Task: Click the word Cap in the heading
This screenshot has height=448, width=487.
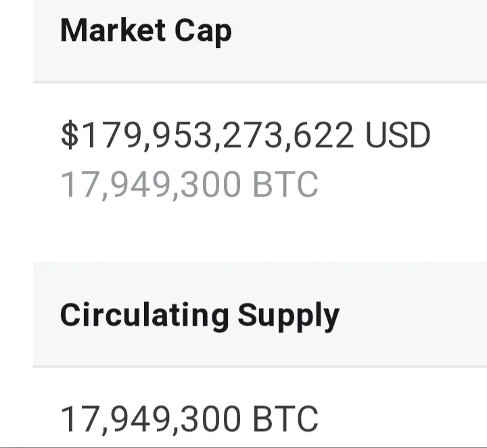Action: tap(203, 32)
